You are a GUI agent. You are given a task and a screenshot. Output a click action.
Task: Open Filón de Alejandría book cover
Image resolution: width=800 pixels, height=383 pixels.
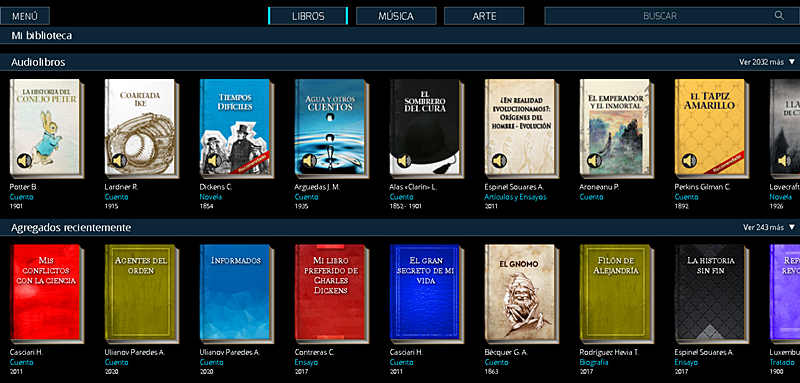[x=616, y=293]
